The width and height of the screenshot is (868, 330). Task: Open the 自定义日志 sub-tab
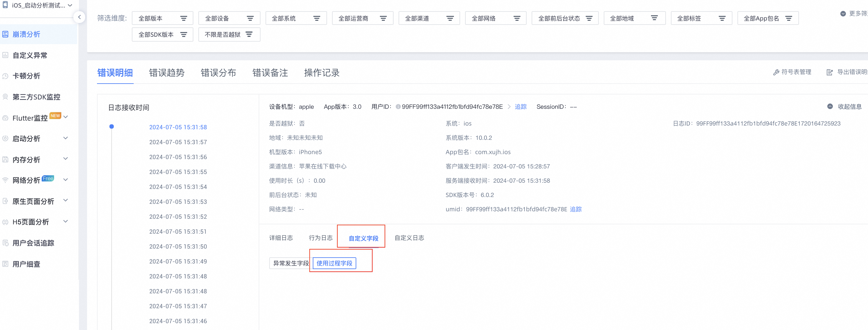409,238
